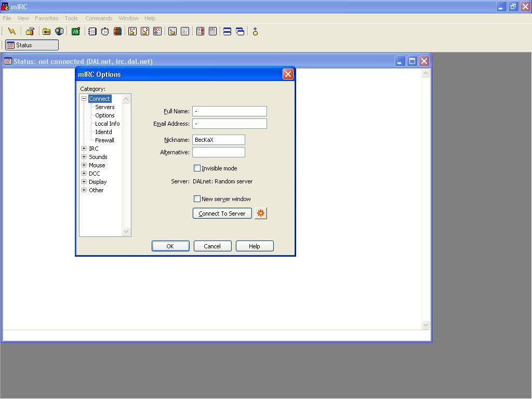Viewport: 532px width, 399px height.
Task: Click the Status window title bar icon
Action: coord(8,61)
